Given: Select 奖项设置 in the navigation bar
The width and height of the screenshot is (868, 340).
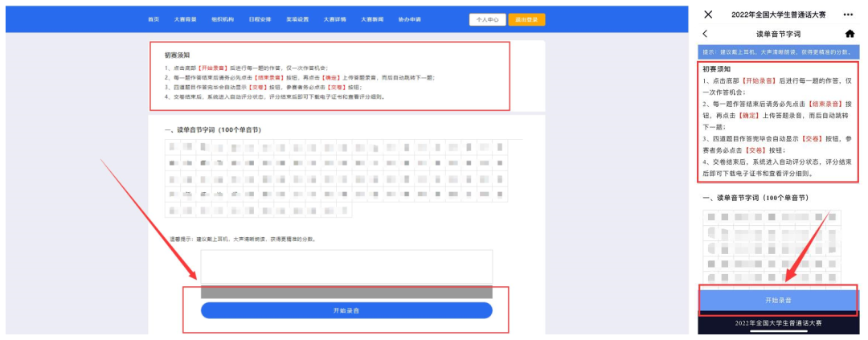Looking at the screenshot, I should pyautogui.click(x=297, y=19).
